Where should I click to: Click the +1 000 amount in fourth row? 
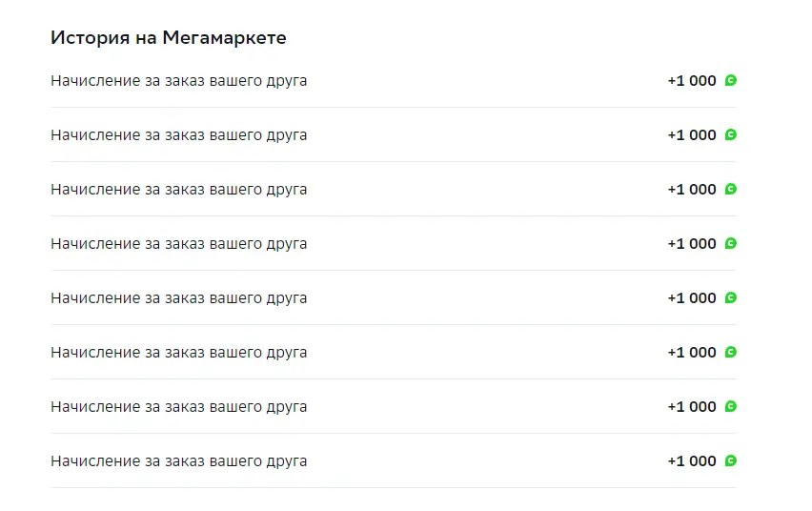point(692,243)
